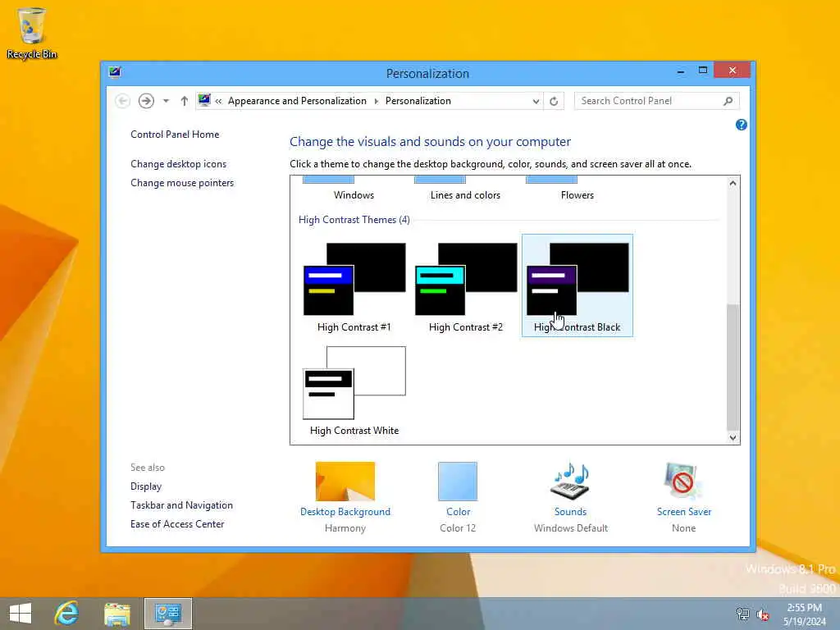Click the theme list scrollbar thumb

(733, 367)
